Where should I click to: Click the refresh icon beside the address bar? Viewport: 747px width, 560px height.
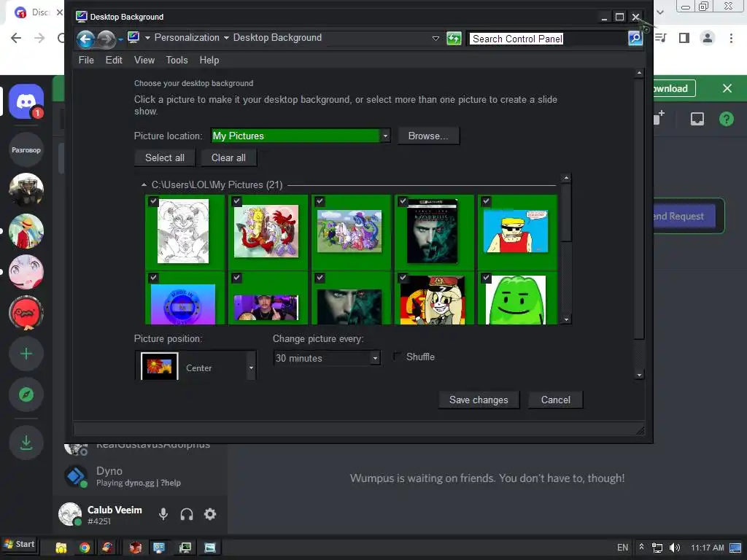(x=454, y=39)
